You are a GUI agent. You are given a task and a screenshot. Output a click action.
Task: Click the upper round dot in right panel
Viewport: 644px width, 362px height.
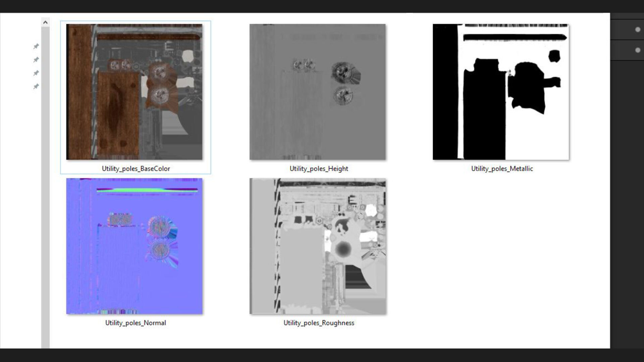[638, 29]
